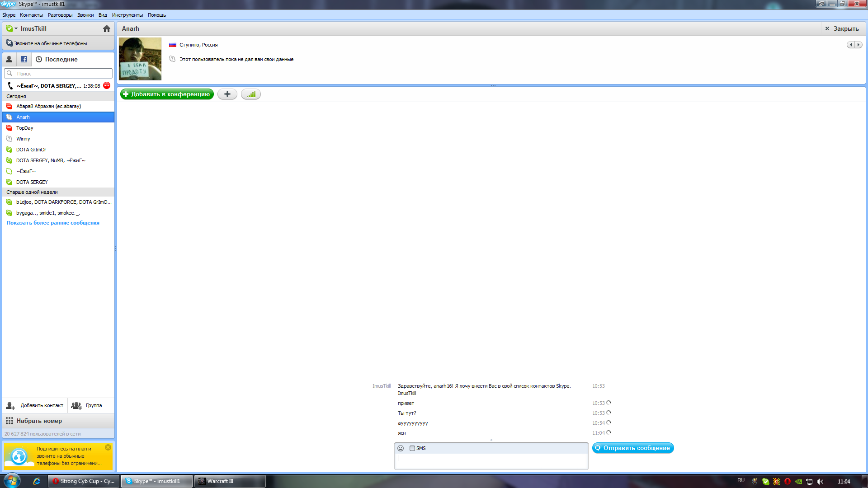Image resolution: width=868 pixels, height=488 pixels.
Task: Close the yellow subscription ad banner
Action: click(108, 447)
